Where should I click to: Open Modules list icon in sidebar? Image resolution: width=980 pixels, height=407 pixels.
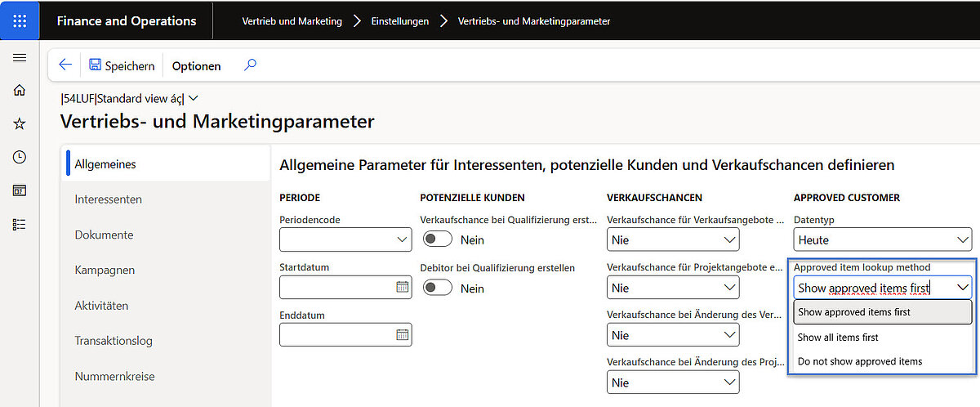pyautogui.click(x=20, y=224)
